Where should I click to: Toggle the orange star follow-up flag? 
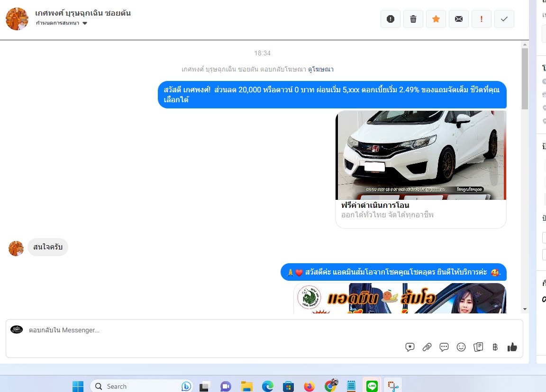click(436, 19)
